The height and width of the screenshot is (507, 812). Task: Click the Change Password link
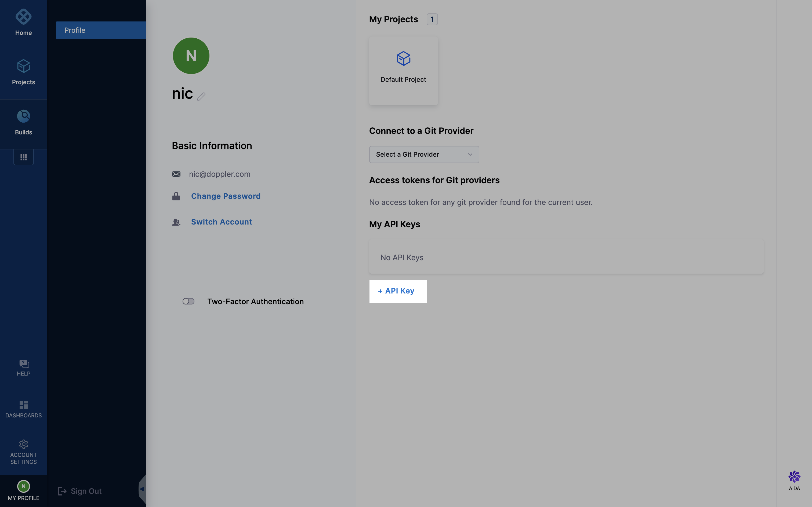(x=226, y=196)
